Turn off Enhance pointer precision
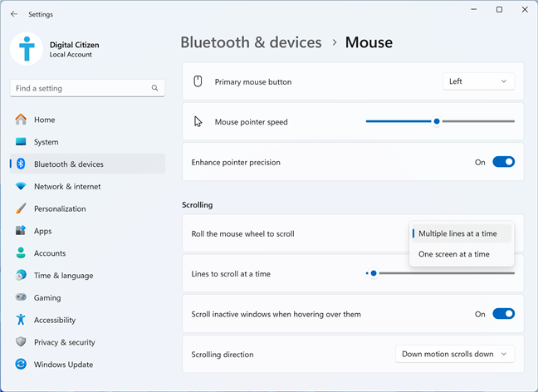This screenshot has width=538, height=392. tap(503, 162)
